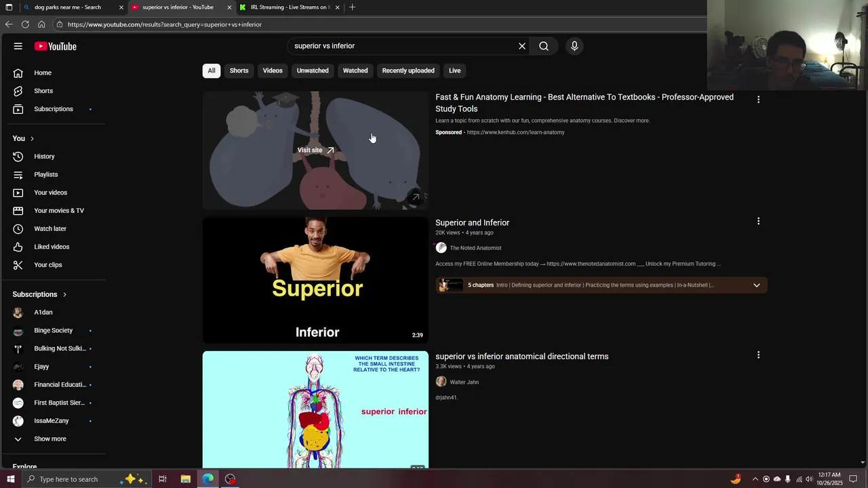
Task: Open more options for Superior and Inferior video
Action: [x=758, y=221]
